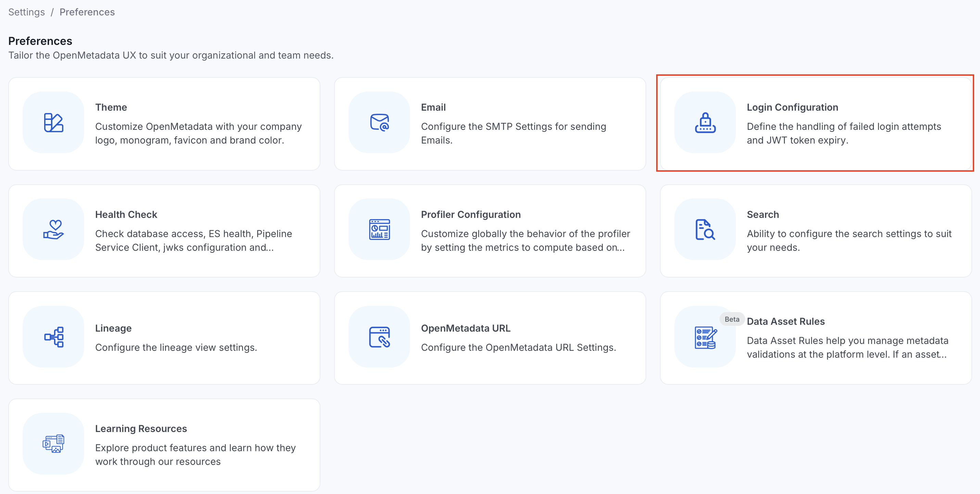
Task: Click the Profiler Configuration dashboard icon
Action: coord(379,229)
